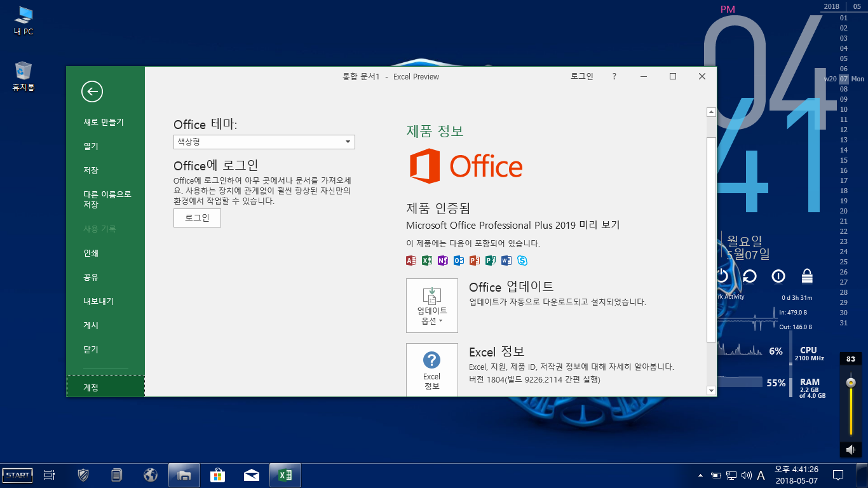Click the power icon in desktop widget
The height and width of the screenshot is (488, 868).
click(x=722, y=276)
